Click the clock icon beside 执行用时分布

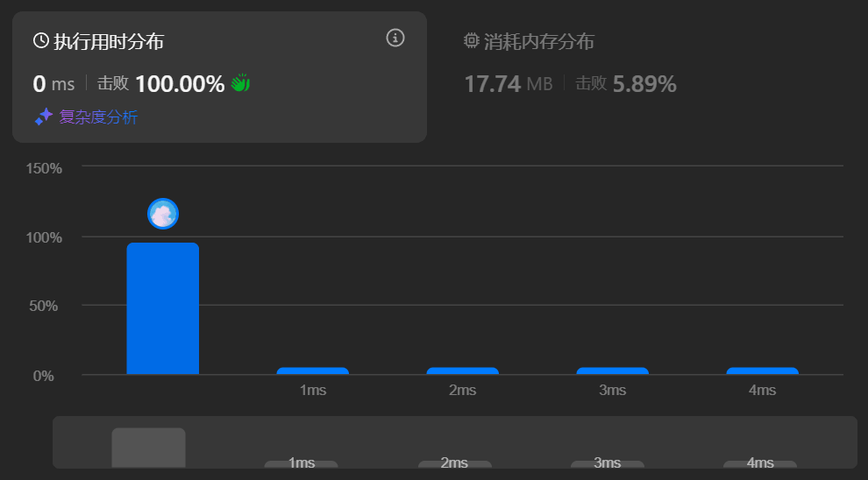(x=40, y=41)
